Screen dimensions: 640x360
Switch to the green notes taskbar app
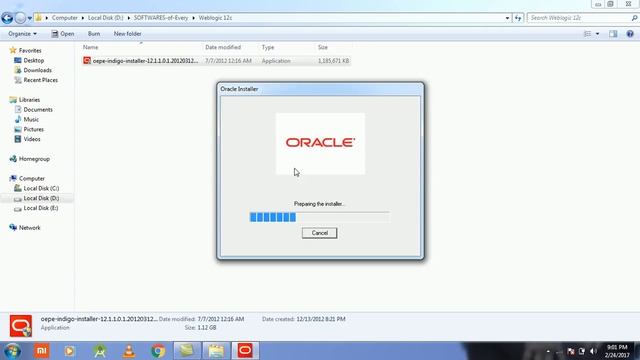[x=187, y=351]
